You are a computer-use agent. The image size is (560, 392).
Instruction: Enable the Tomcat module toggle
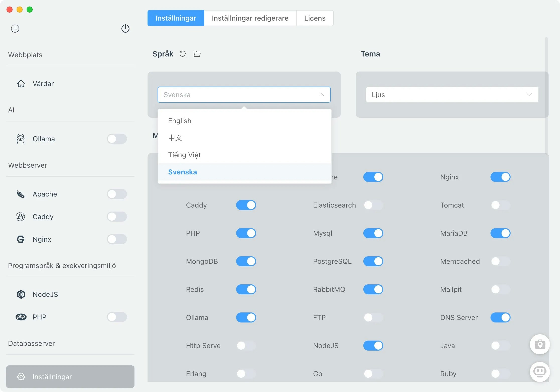[501, 205]
